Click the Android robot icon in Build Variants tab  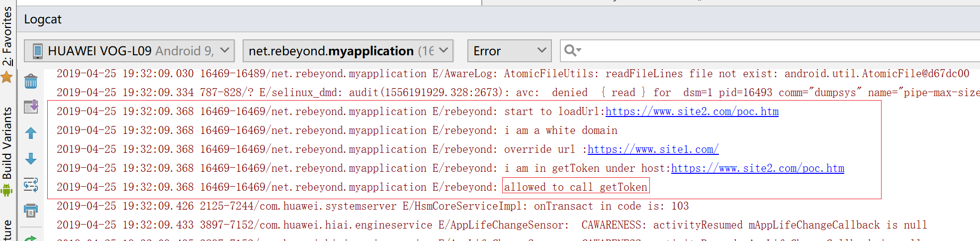(x=7, y=190)
